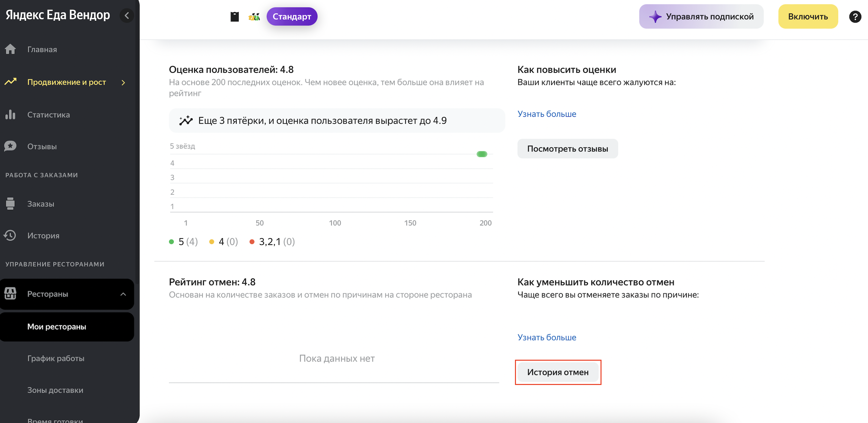This screenshot has width=868, height=423.
Task: Expand Продвижение и рост submenu chevron
Action: (x=123, y=83)
